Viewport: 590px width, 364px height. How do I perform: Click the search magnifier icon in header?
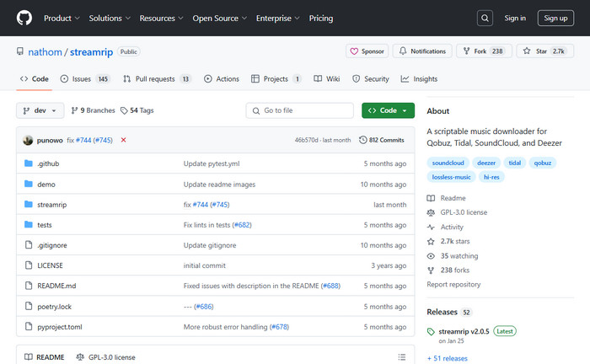[485, 18]
